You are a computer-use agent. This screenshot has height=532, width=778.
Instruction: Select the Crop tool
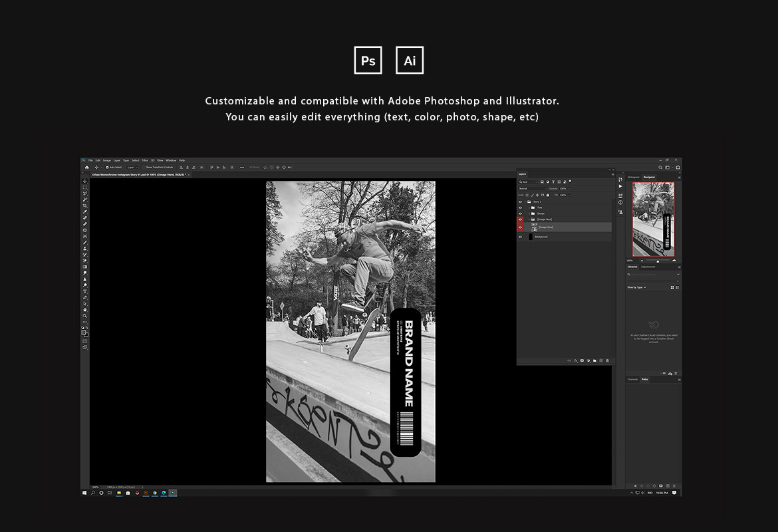pos(84,205)
